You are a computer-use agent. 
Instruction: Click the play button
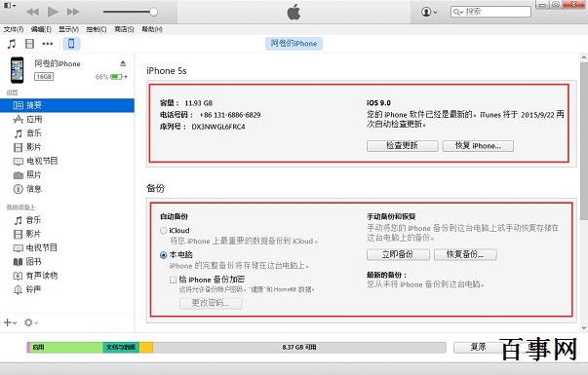(x=53, y=12)
